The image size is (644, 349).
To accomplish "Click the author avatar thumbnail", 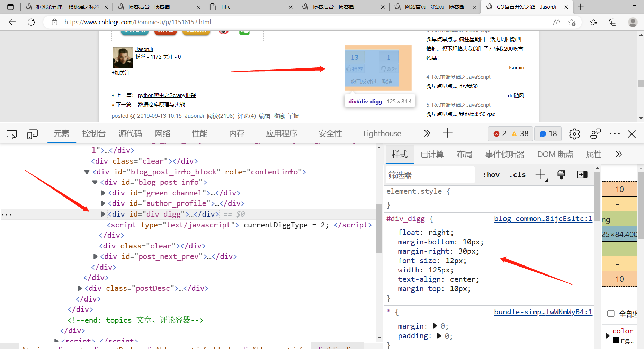I will pyautogui.click(x=123, y=58).
